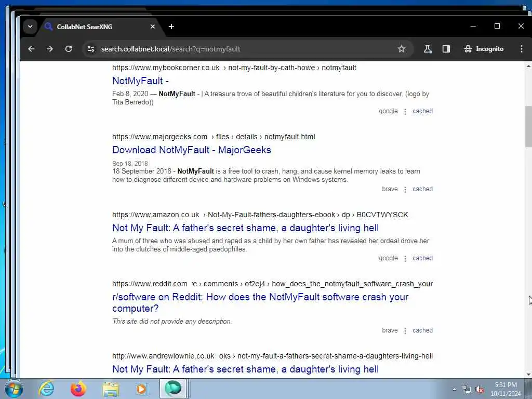Click andrewlownie.co.uk URL breadcrumb

click(x=272, y=356)
